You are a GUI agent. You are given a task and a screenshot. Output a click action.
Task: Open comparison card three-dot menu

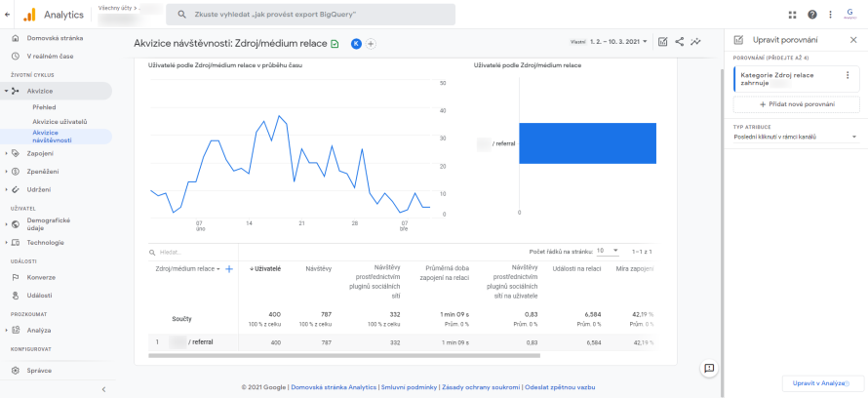click(847, 75)
